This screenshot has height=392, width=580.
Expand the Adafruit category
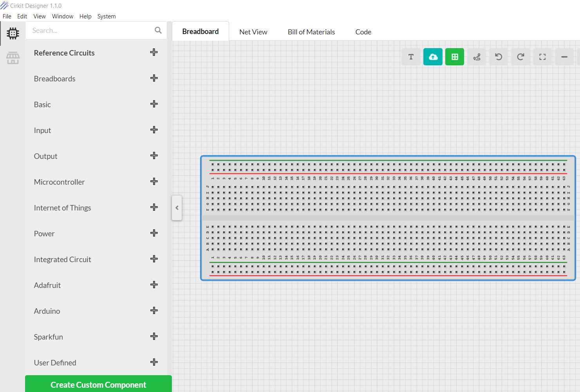[154, 285]
